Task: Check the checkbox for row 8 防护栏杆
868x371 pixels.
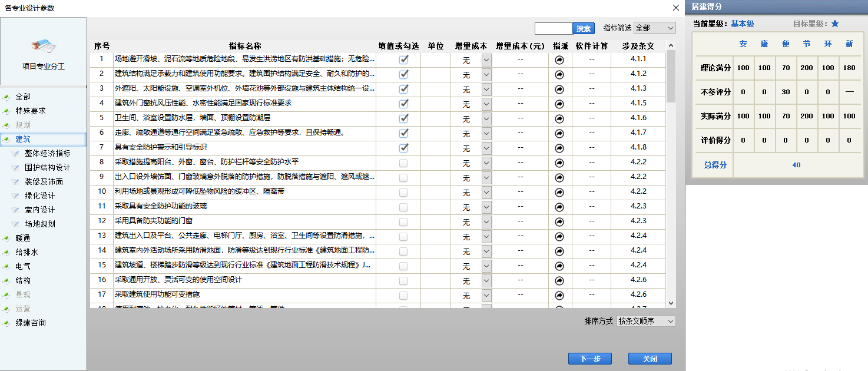Action: pos(403,163)
